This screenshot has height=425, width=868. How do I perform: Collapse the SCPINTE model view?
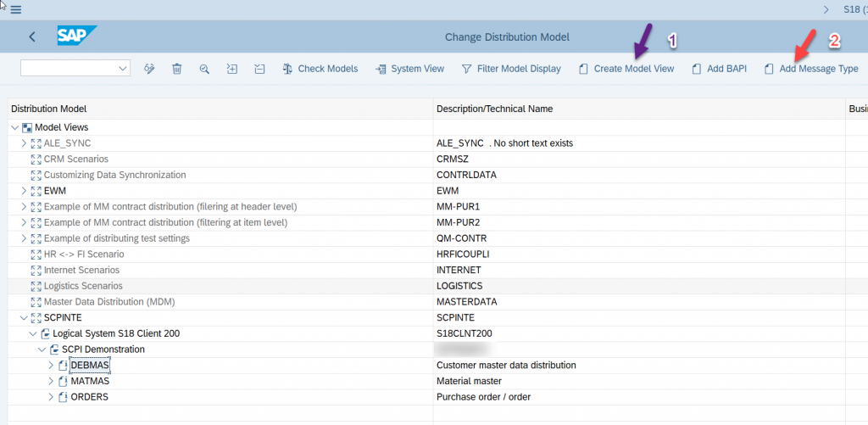point(23,317)
